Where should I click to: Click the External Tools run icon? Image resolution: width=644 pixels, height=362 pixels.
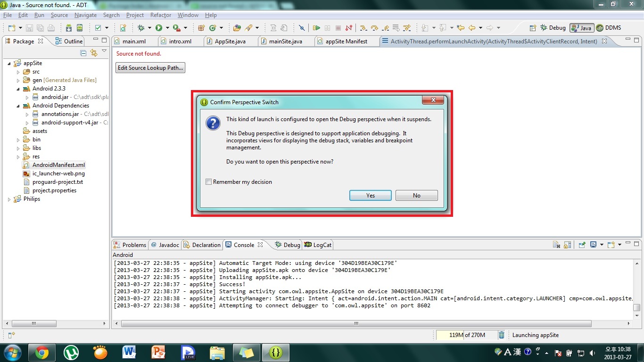(176, 28)
